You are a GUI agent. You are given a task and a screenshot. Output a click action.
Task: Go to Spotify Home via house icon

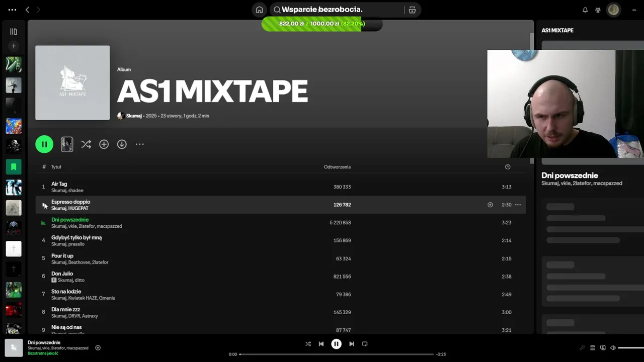click(259, 10)
